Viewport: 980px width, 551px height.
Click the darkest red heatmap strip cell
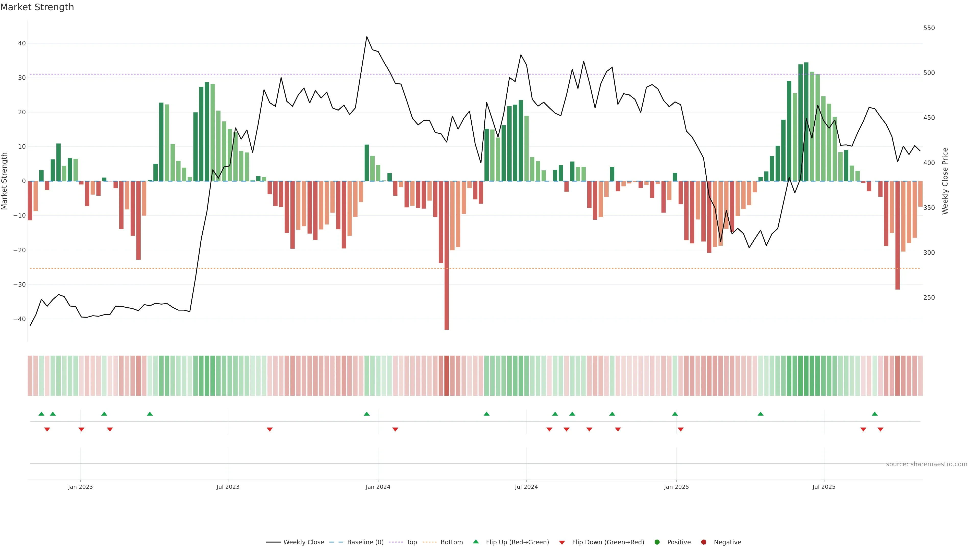tap(447, 376)
